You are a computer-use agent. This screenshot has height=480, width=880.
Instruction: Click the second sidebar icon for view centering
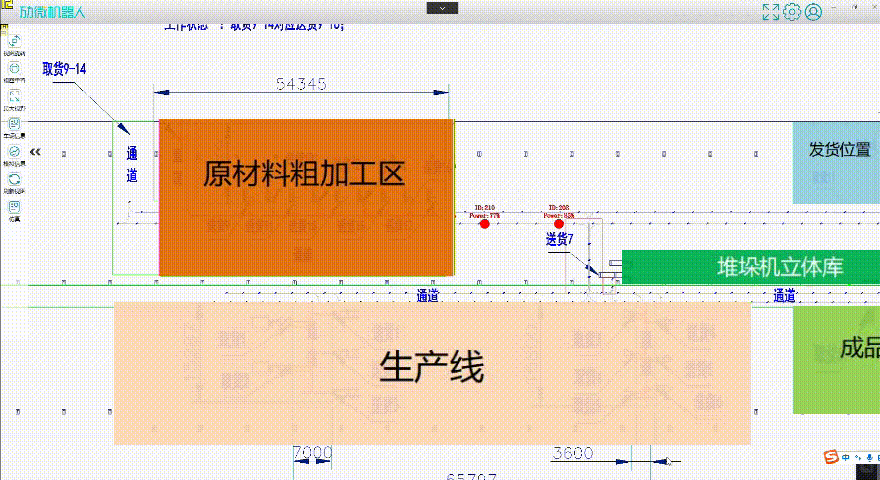point(14,69)
